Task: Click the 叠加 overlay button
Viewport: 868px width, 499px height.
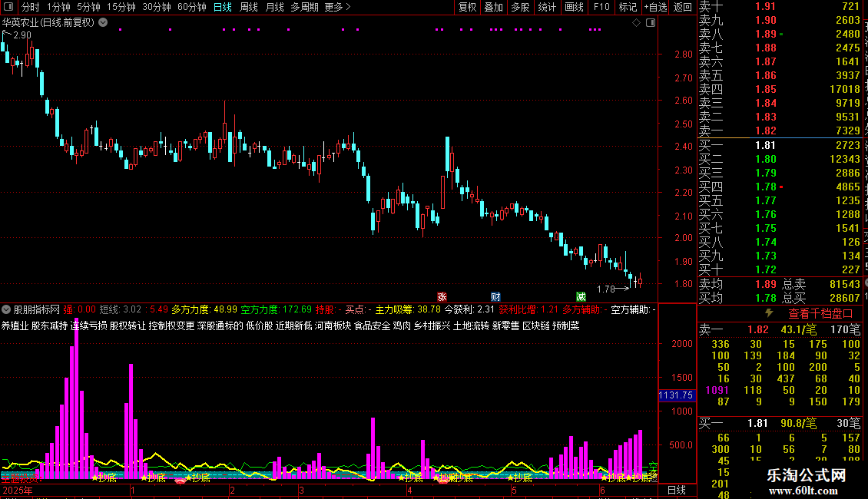Action: coord(493,7)
